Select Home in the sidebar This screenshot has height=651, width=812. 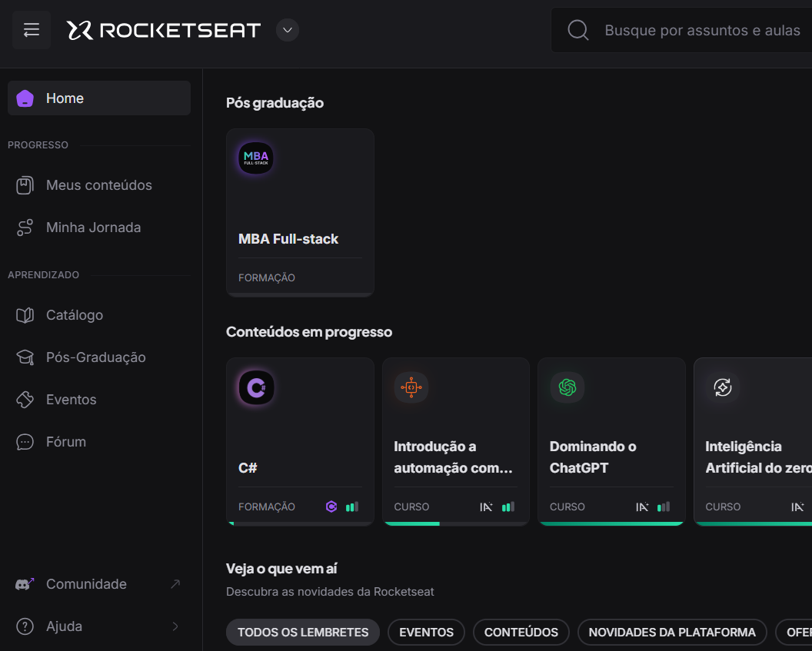click(99, 98)
